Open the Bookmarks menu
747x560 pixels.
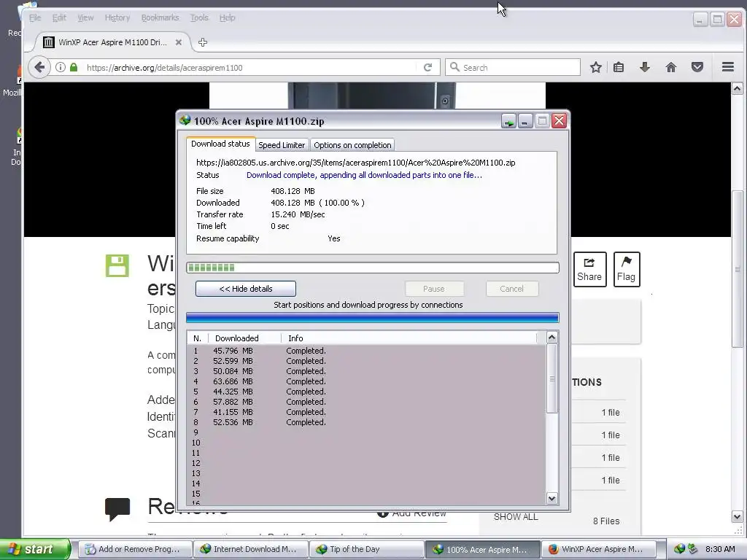(160, 17)
